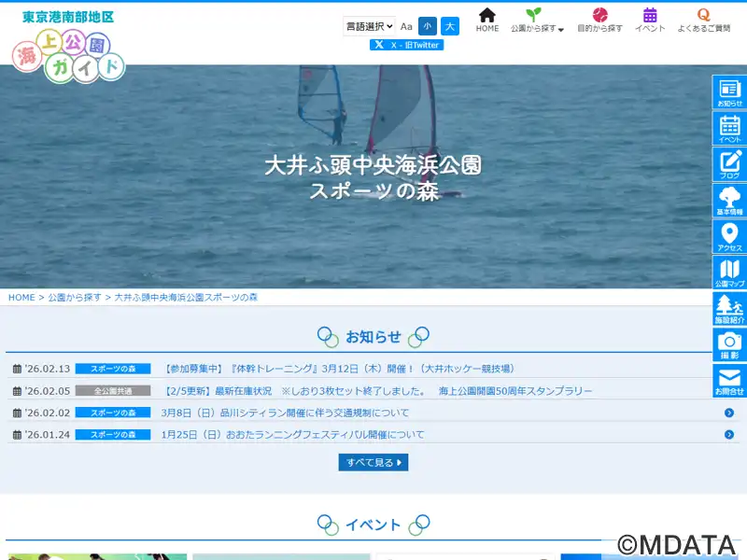Image resolution: width=747 pixels, height=560 pixels.
Task: Go to HOME in top navigation
Action: click(487, 20)
